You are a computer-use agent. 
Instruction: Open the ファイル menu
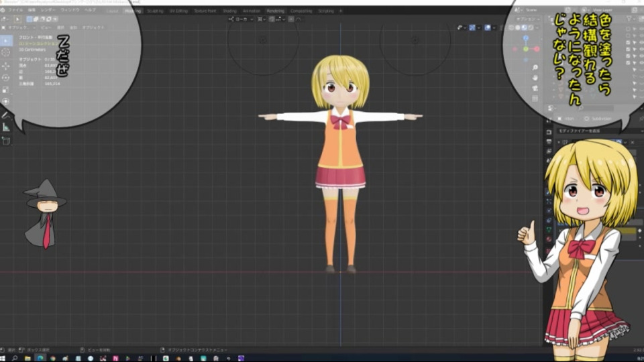tap(15, 10)
